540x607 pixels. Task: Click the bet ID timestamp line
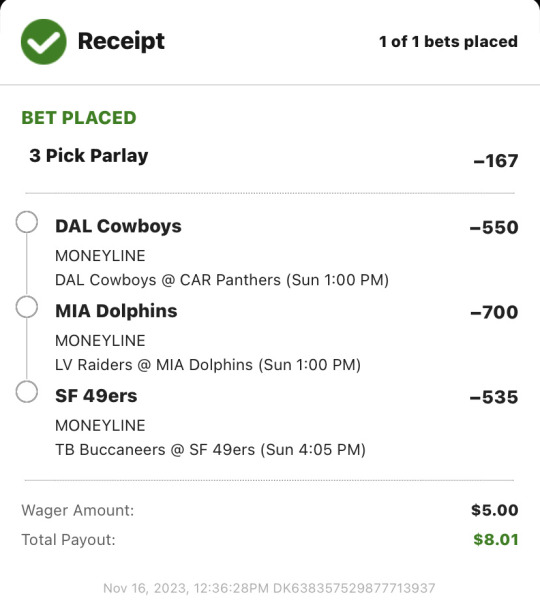269,588
